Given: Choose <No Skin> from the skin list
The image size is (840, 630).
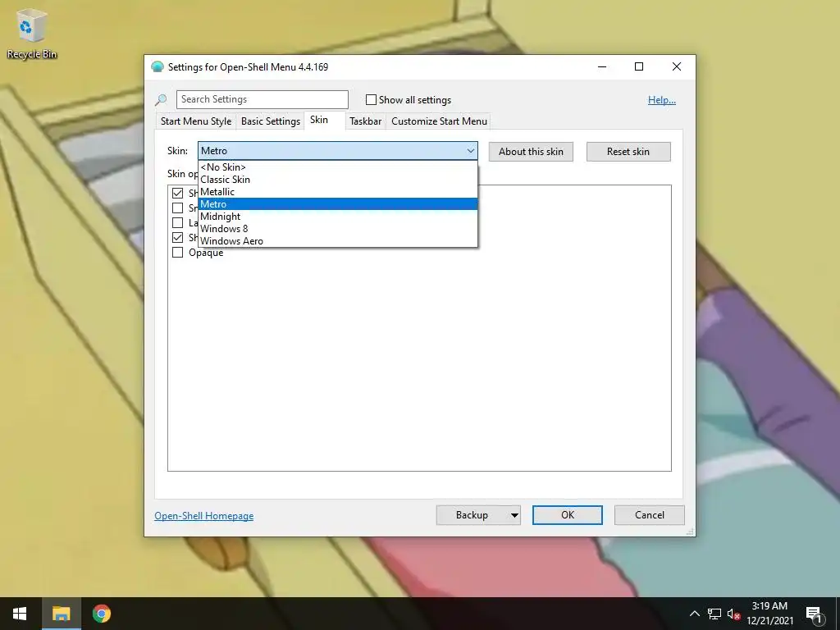Looking at the screenshot, I should coord(337,167).
